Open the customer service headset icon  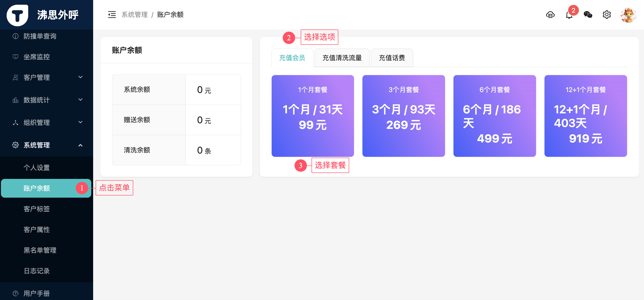(x=550, y=15)
